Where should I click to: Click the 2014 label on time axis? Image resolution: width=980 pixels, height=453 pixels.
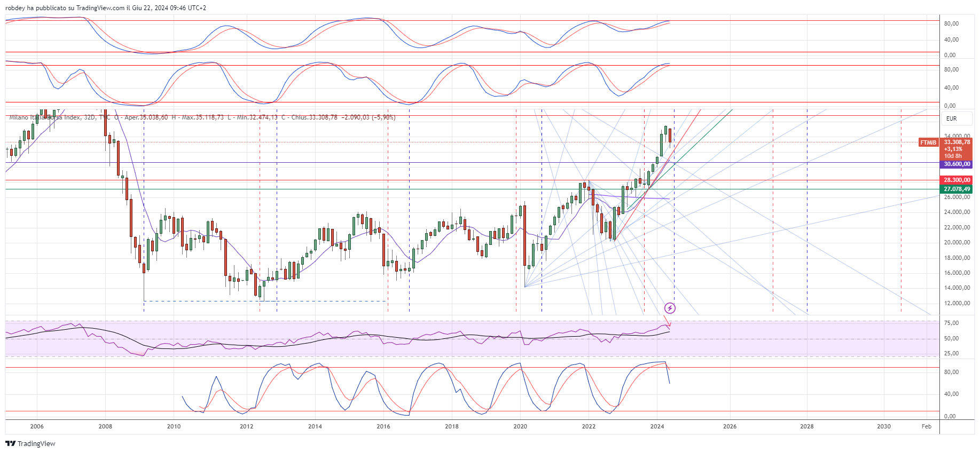click(315, 426)
